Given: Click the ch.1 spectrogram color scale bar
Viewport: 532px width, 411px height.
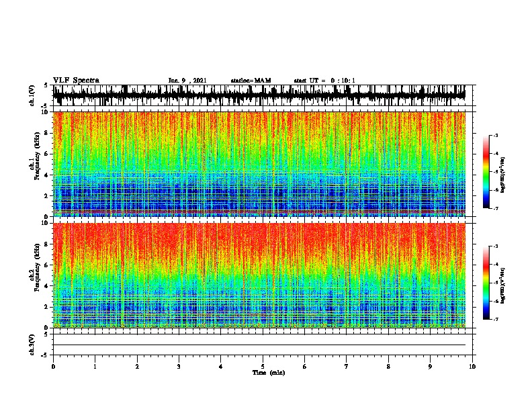Looking at the screenshot, I should 486,172.
